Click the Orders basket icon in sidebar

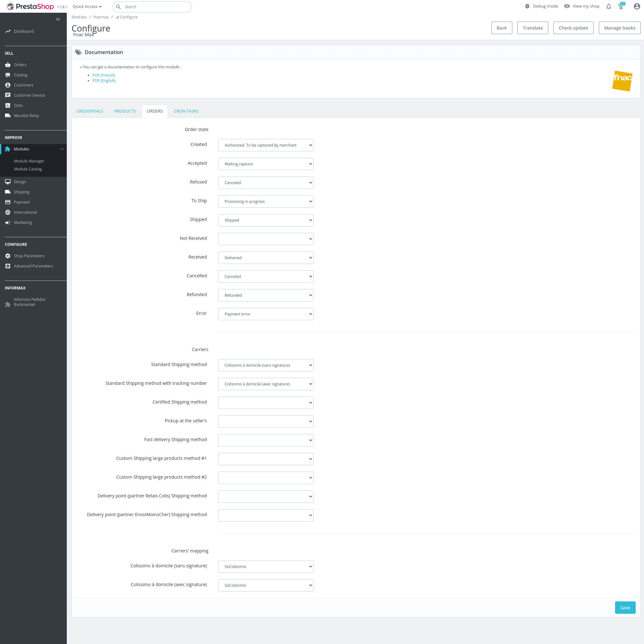(x=8, y=65)
